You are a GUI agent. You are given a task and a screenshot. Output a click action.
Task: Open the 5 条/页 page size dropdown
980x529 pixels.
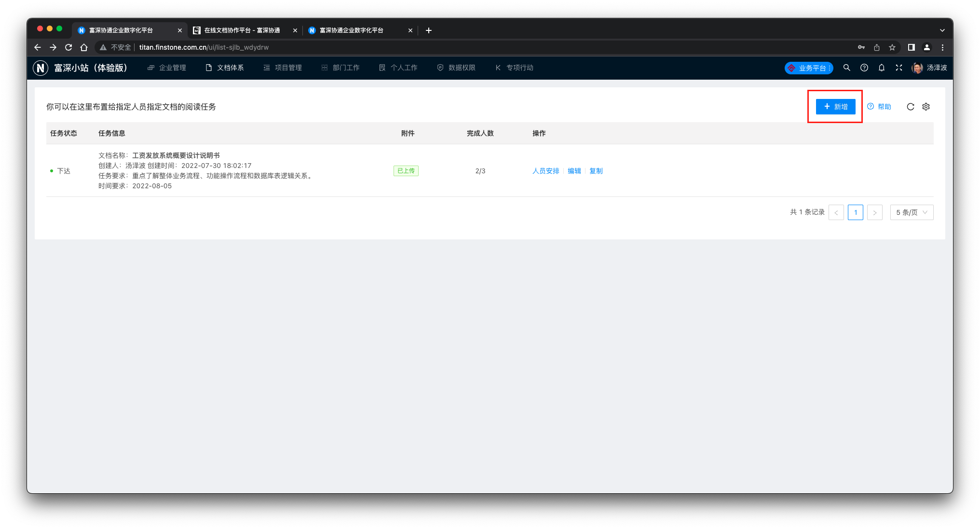point(912,212)
